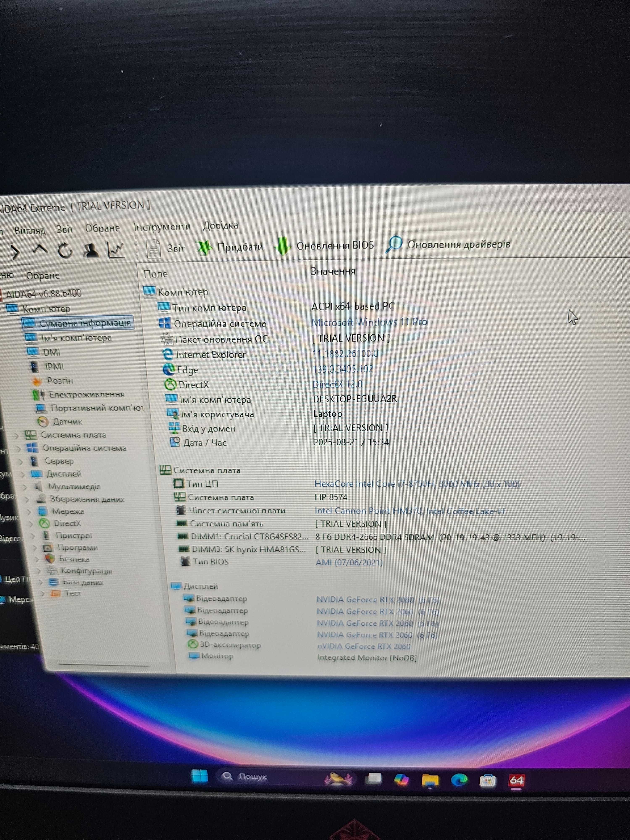
Task: Expand the Пристрої tree node
Action: click(x=33, y=536)
